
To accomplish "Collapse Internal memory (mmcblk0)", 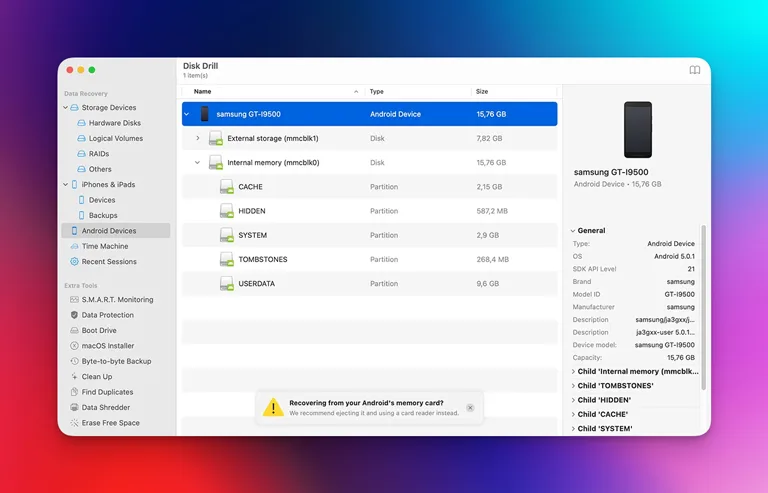I will tap(197, 163).
